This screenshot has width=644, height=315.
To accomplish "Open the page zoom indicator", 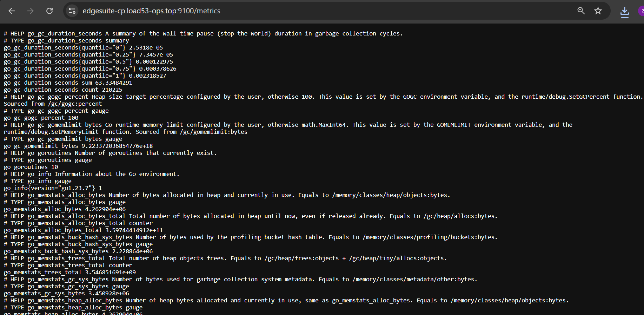I will pyautogui.click(x=581, y=11).
